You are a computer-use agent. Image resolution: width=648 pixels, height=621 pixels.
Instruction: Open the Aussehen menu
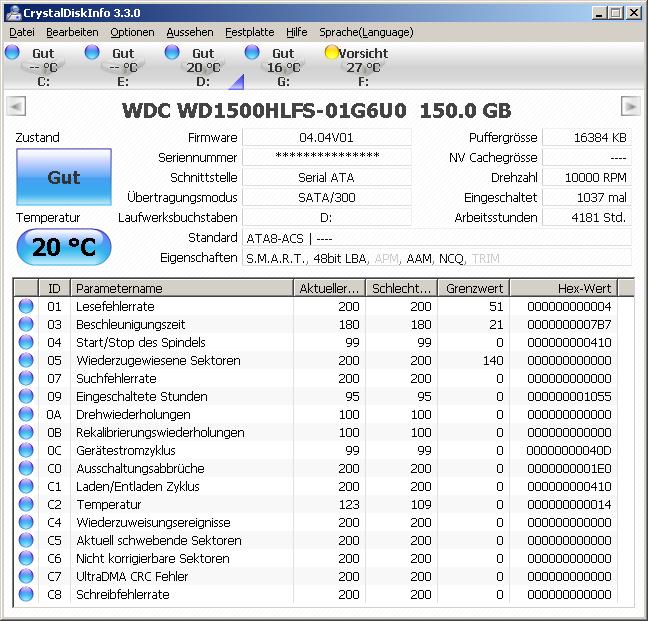pos(190,32)
